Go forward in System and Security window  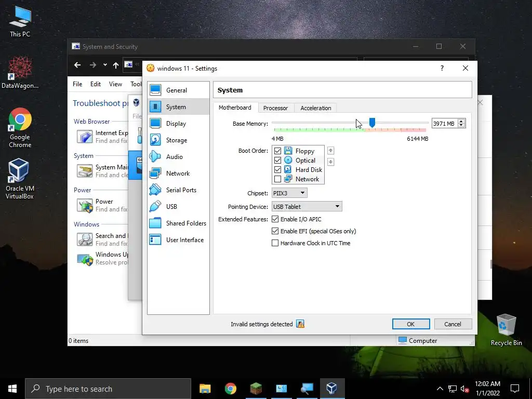92,65
